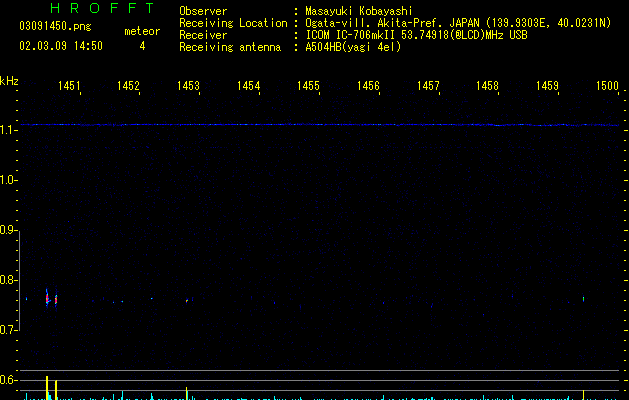The height and width of the screenshot is (400, 629).
Task: Click the meteor echo spot just after 1453
Action: click(187, 300)
